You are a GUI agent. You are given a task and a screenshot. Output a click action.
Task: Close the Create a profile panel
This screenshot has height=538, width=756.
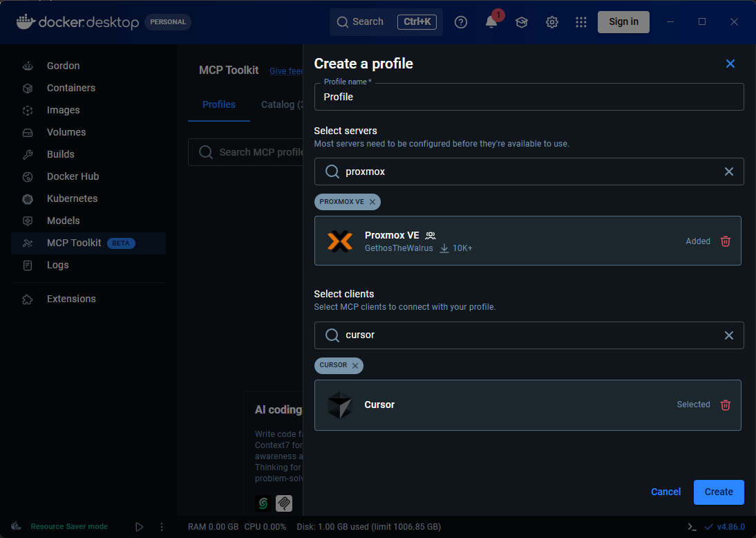pyautogui.click(x=730, y=64)
